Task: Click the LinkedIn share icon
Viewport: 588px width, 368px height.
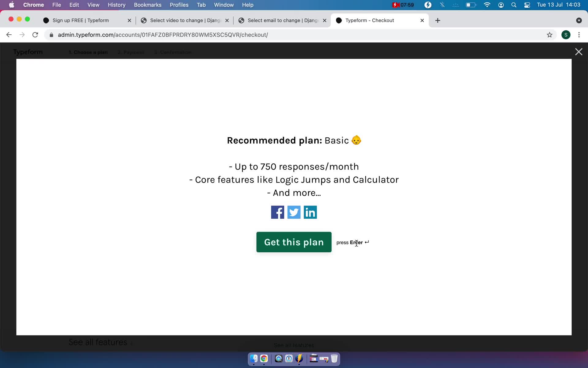Action: pos(310,212)
